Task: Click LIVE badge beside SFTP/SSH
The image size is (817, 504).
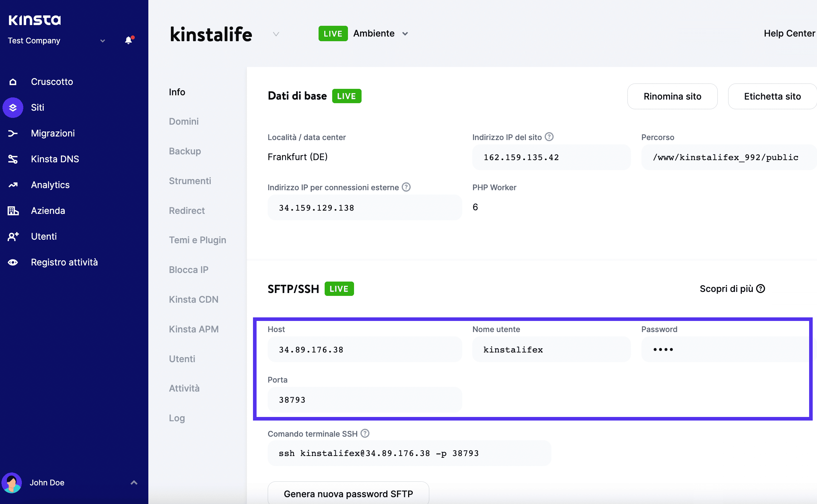Action: click(x=339, y=289)
